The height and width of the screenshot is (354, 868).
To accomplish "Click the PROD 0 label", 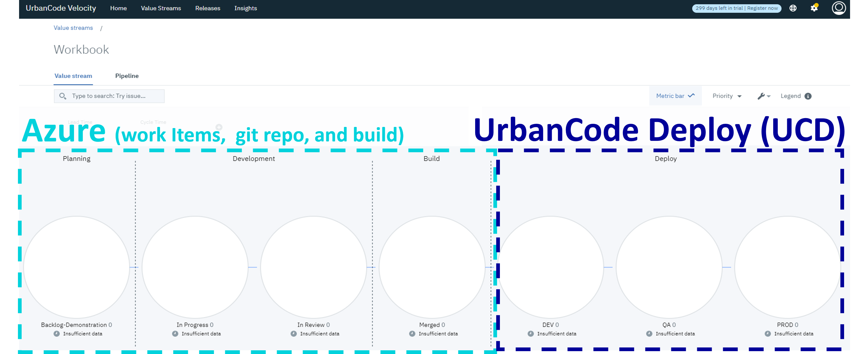I will (x=787, y=325).
